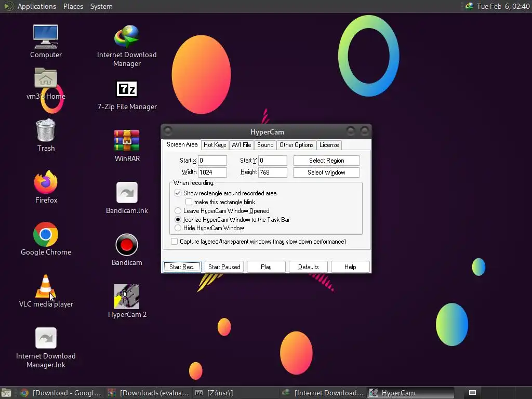
Task: Click the Start X input field
Action: tap(212, 161)
